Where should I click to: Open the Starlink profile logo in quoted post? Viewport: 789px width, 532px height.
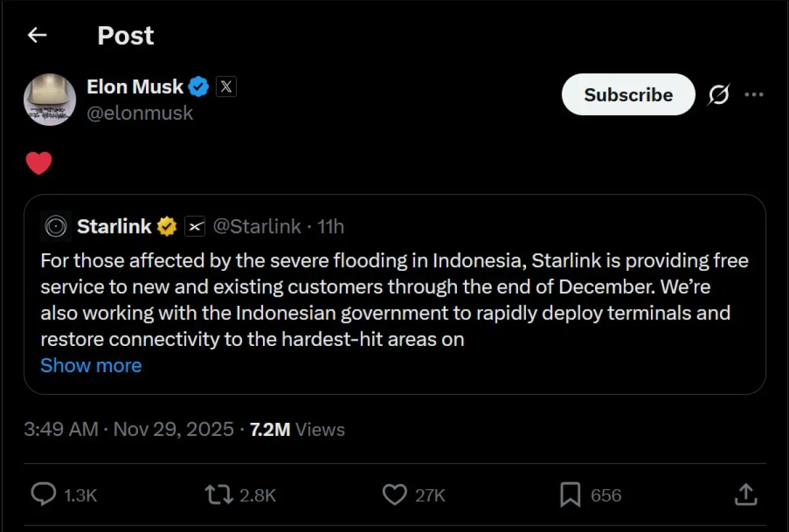click(56, 227)
